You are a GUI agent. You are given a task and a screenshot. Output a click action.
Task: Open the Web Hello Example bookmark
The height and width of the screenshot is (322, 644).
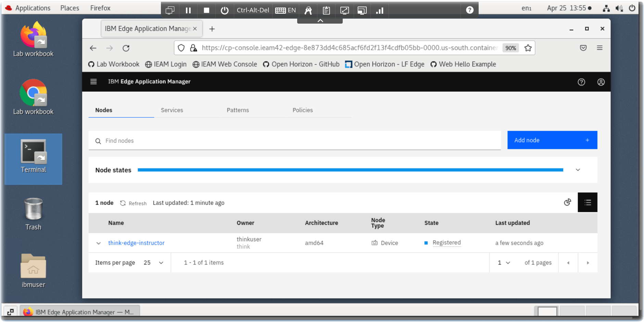[463, 64]
